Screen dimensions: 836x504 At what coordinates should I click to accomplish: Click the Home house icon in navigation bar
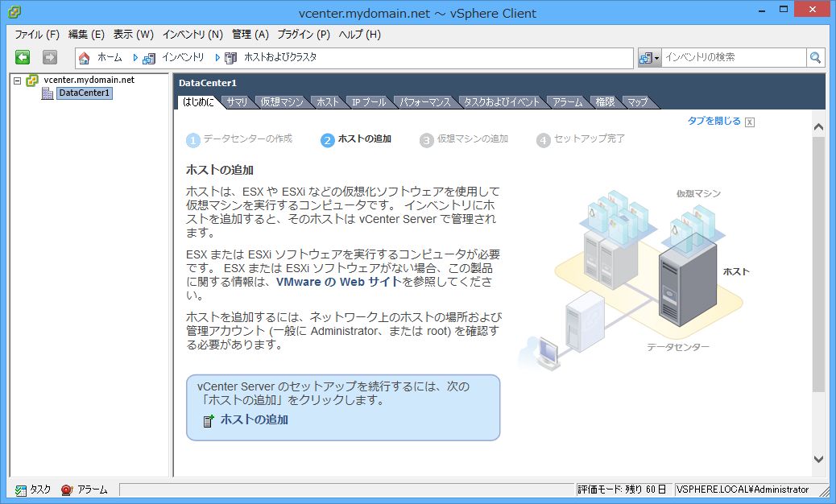[x=85, y=57]
